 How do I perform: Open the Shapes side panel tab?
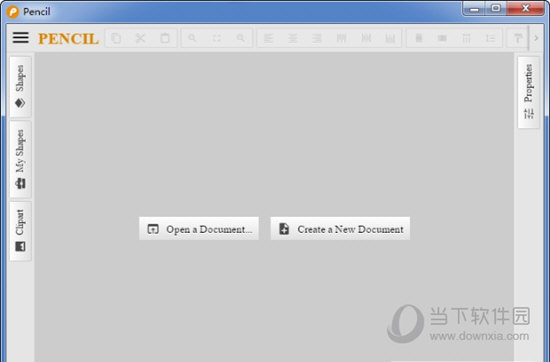[20, 87]
